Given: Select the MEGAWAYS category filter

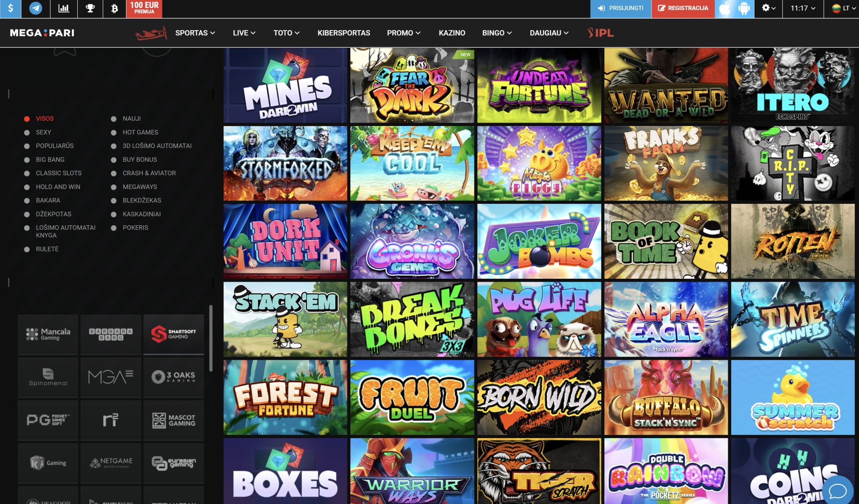Looking at the screenshot, I should pyautogui.click(x=139, y=187).
